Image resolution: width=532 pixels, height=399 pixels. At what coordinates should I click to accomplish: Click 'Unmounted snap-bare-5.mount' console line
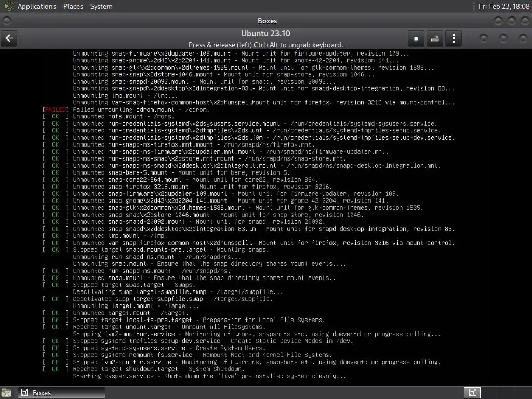181,172
